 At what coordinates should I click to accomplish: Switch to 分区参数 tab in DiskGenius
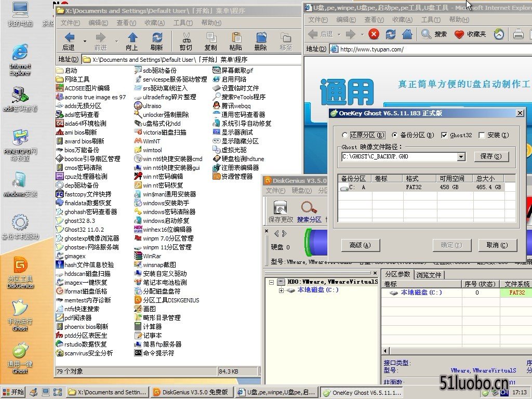point(397,274)
